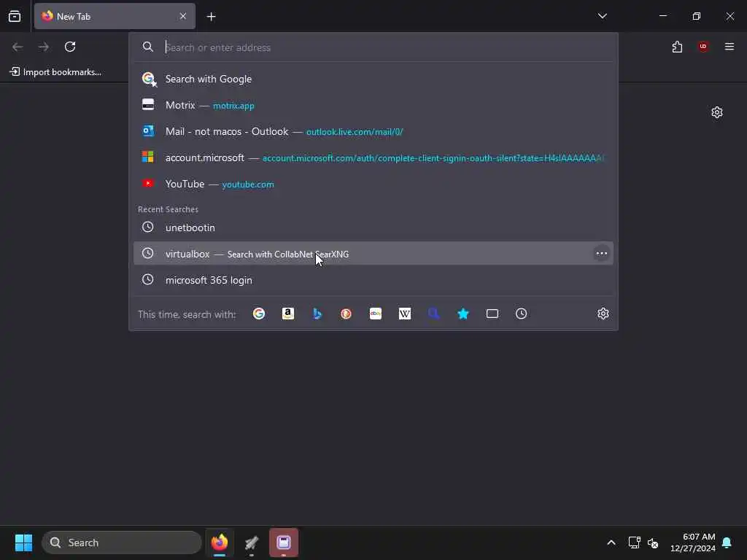The height and width of the screenshot is (560, 747).
Task: Close the New Tab tab
Action: [x=183, y=16]
